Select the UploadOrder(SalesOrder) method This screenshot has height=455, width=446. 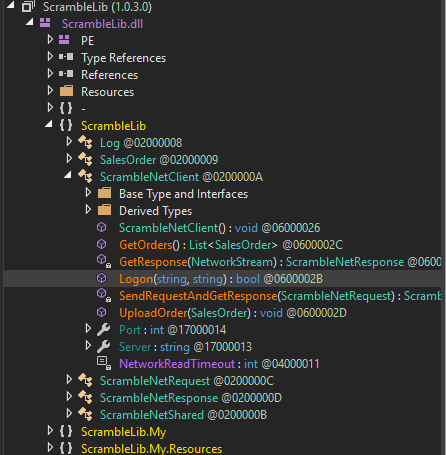click(233, 313)
